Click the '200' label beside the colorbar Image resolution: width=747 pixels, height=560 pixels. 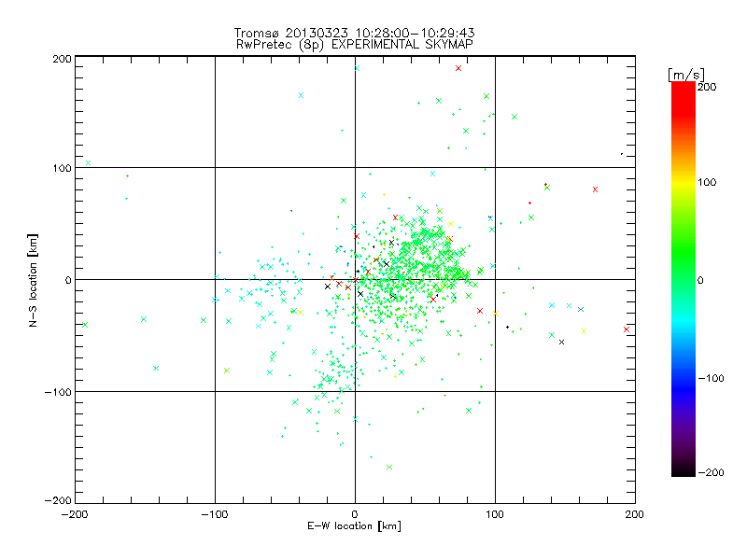pos(707,87)
